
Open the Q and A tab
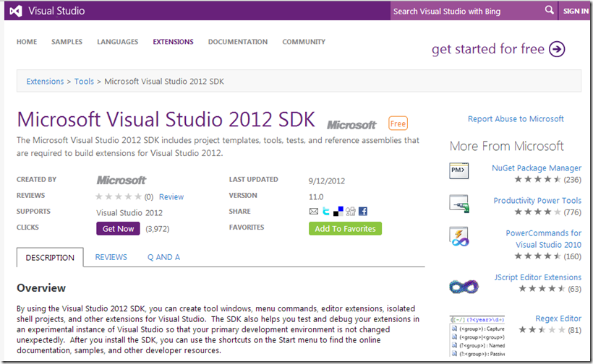163,257
